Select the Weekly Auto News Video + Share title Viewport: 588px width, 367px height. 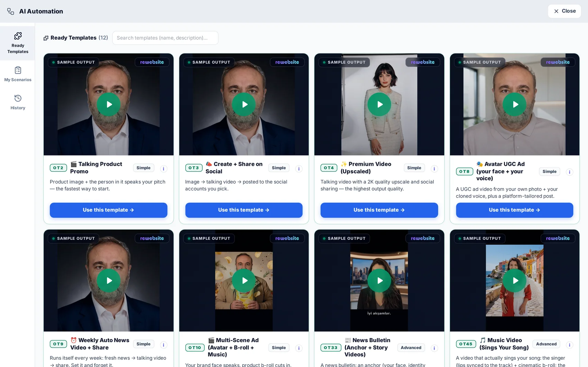tap(100, 344)
